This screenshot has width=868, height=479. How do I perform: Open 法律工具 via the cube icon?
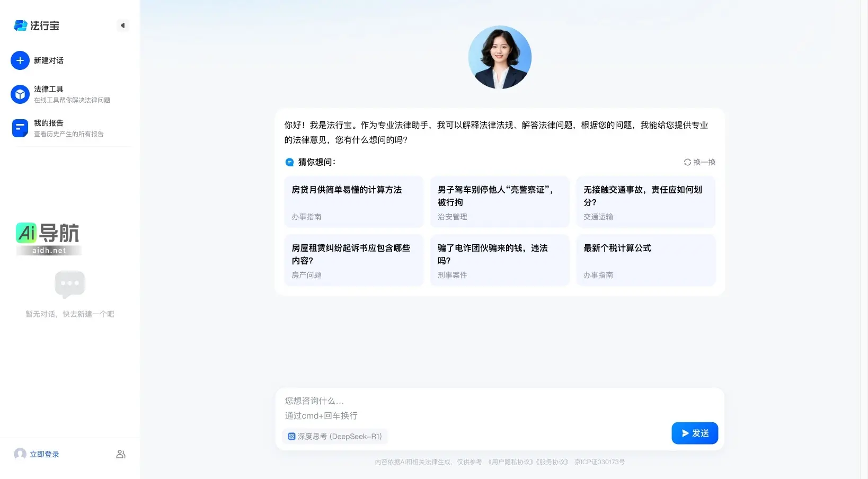20,94
